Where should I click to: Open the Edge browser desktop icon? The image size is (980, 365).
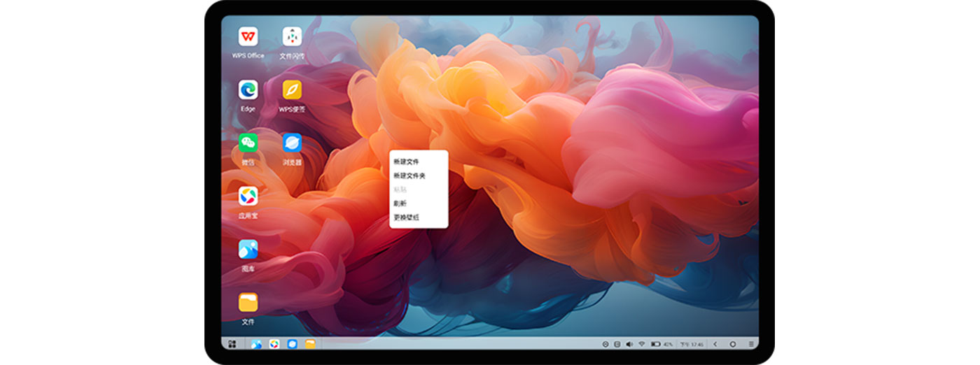248,90
